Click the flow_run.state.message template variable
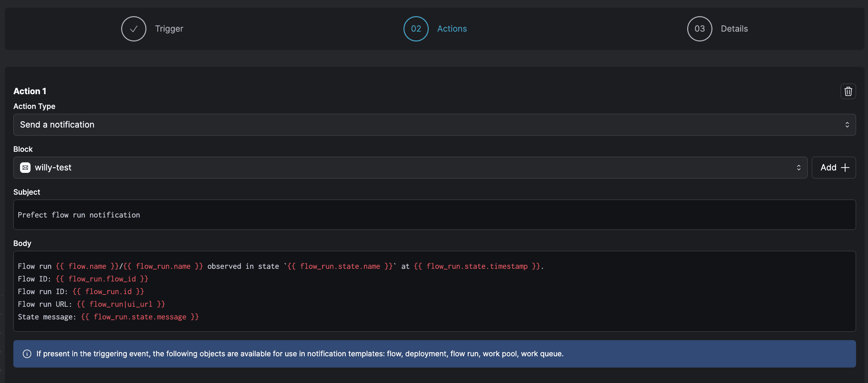868x383 pixels. [x=140, y=317]
